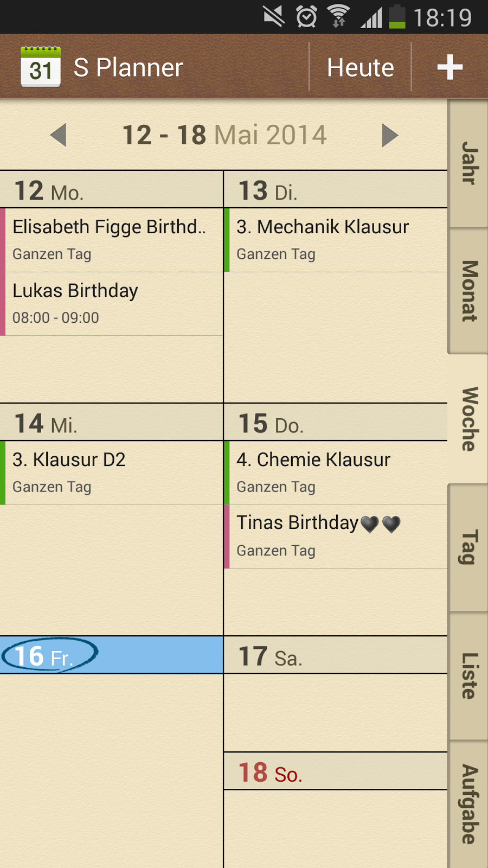Go to previous week arrow
The image size is (488, 868).
59,135
